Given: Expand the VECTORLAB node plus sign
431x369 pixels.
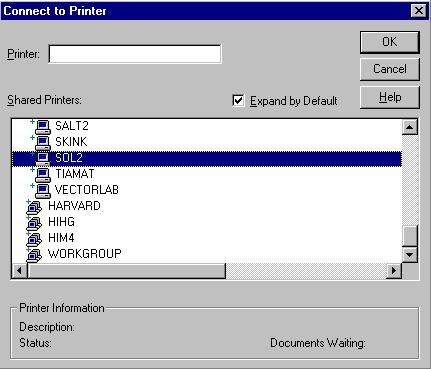Looking at the screenshot, I should (x=32, y=186).
